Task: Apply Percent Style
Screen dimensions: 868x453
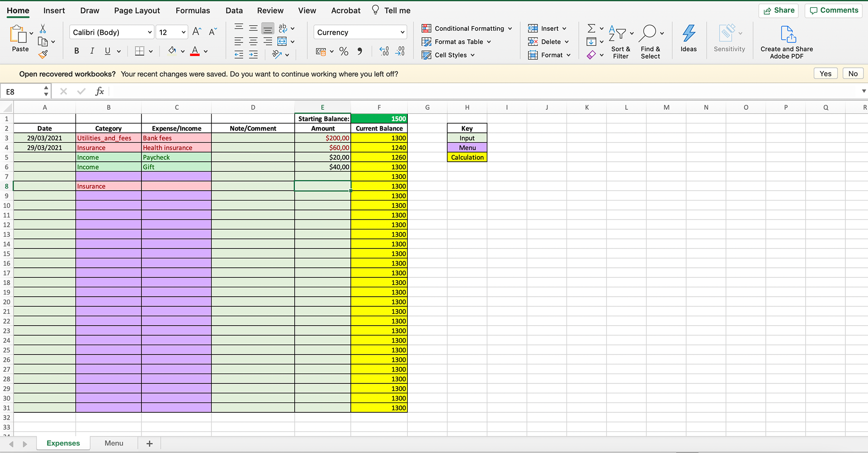Action: [344, 51]
